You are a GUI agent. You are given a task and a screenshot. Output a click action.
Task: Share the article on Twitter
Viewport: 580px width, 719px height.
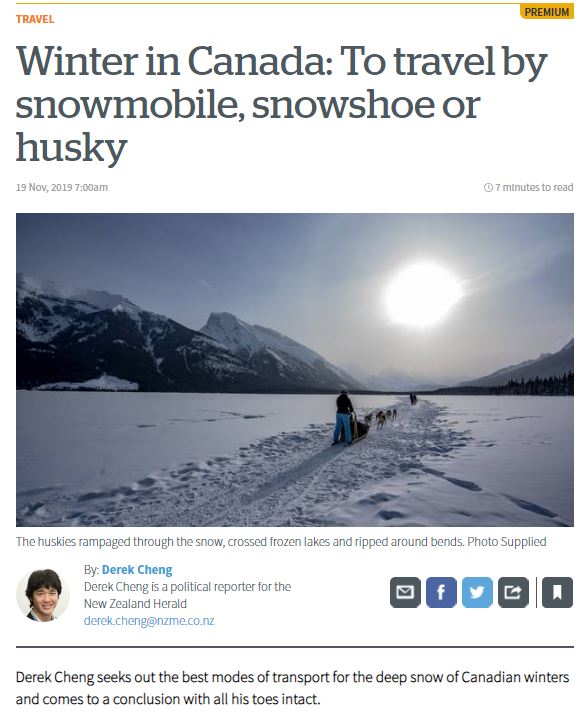coord(477,592)
